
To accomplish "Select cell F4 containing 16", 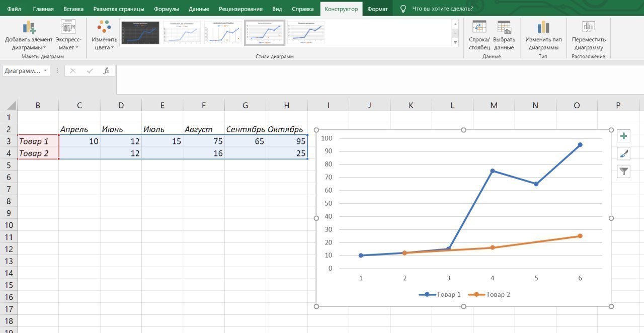I will [204, 153].
